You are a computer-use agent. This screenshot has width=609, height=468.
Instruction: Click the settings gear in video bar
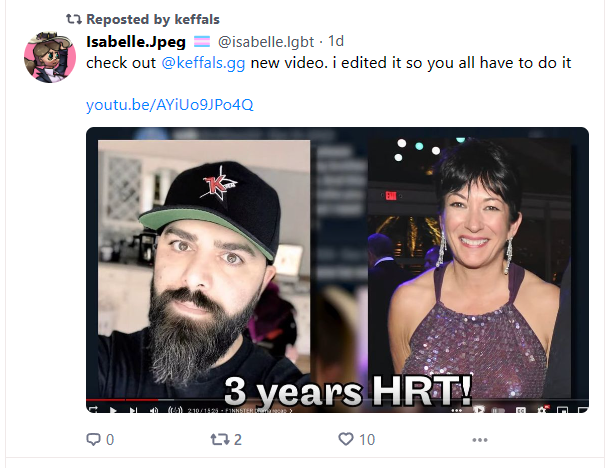(x=542, y=410)
